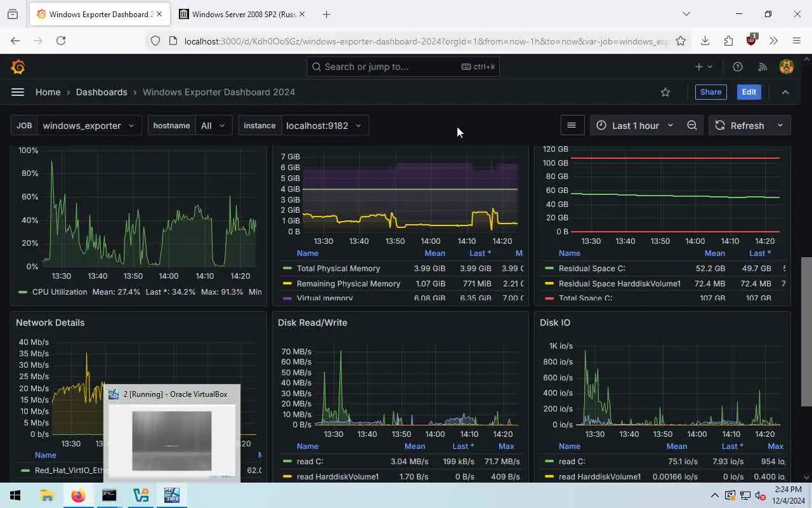Toggle Residual Space C: series visibility

point(591,269)
